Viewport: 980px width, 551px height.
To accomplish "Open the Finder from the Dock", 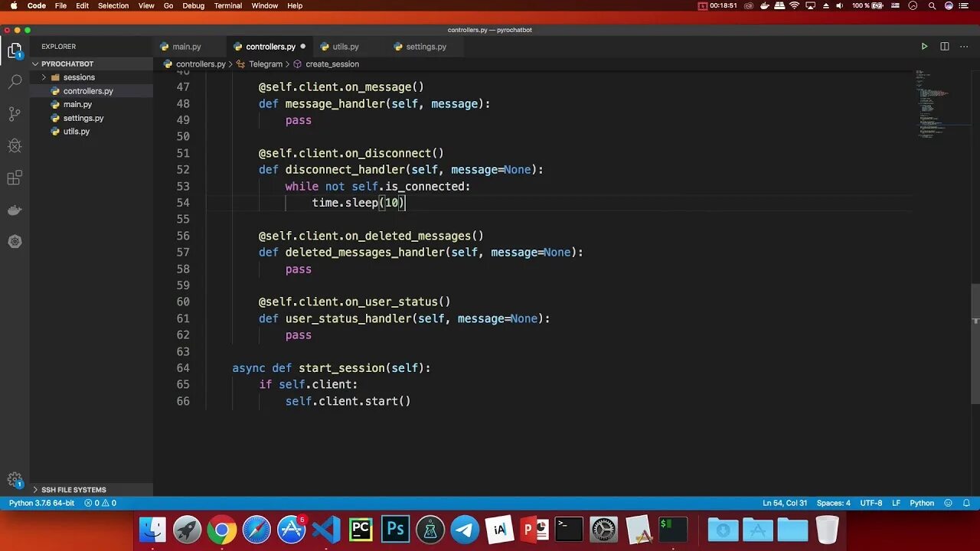I will tap(152, 530).
